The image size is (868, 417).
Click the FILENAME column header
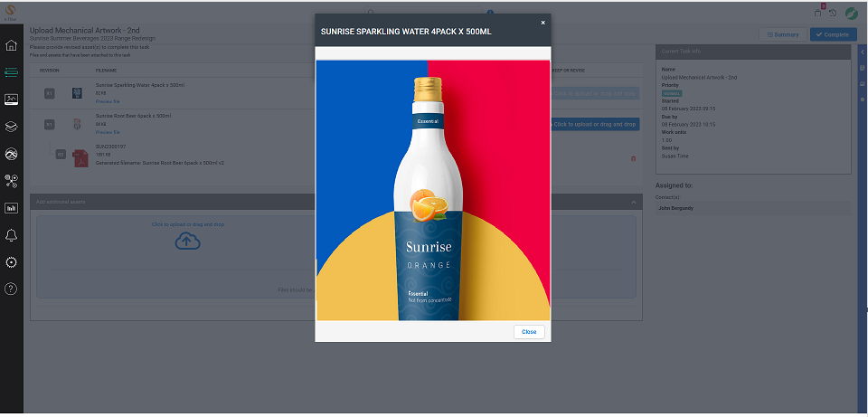(107, 71)
